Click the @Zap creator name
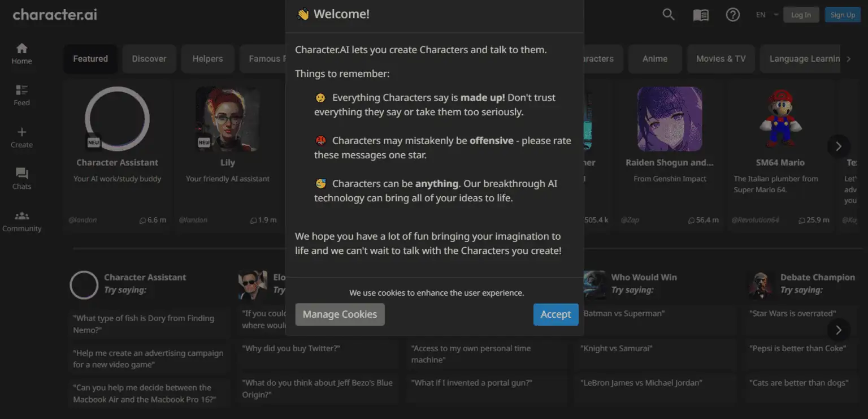Image resolution: width=868 pixels, height=419 pixels. coord(630,220)
